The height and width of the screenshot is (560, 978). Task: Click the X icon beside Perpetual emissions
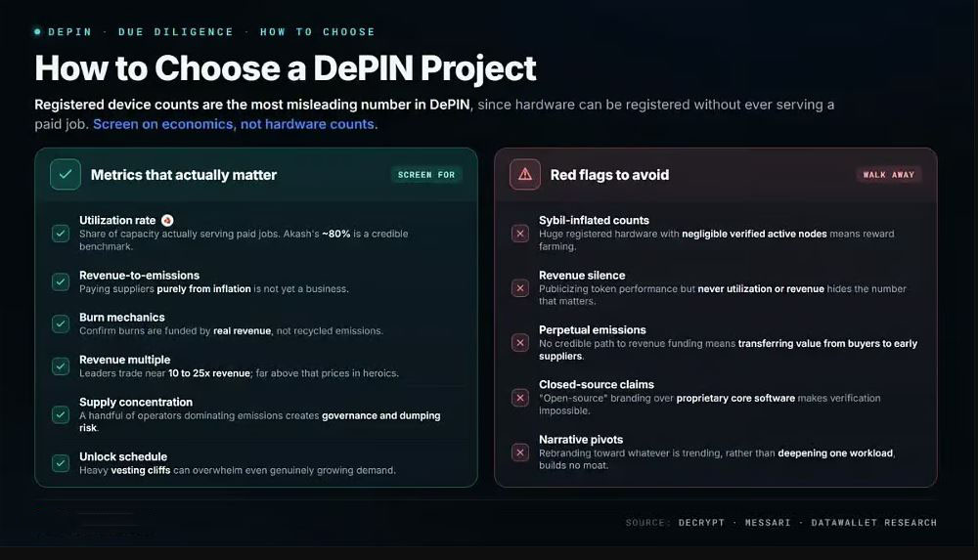[520, 343]
